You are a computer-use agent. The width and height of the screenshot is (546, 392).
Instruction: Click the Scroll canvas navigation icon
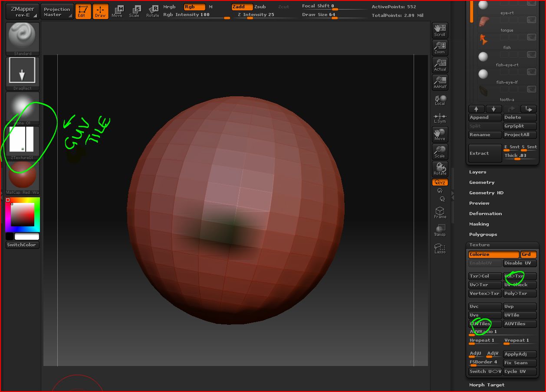click(x=440, y=30)
